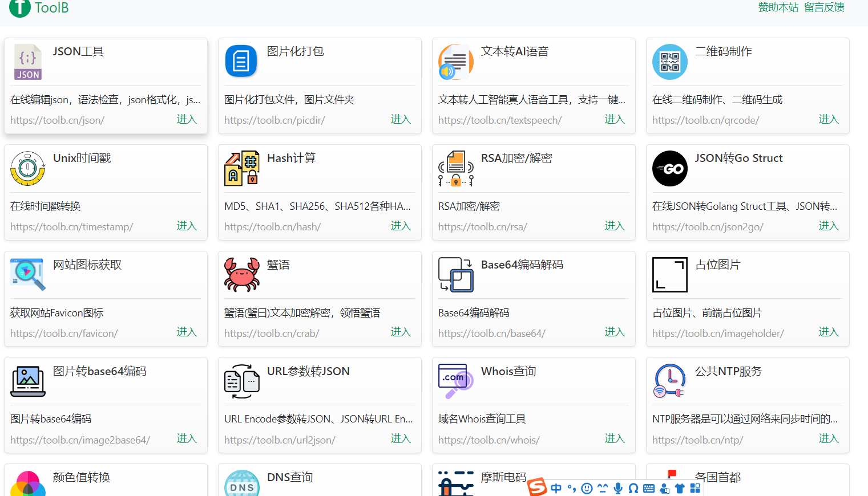Click the 占位图片 square frame icon
The image size is (868, 496).
tap(669, 274)
